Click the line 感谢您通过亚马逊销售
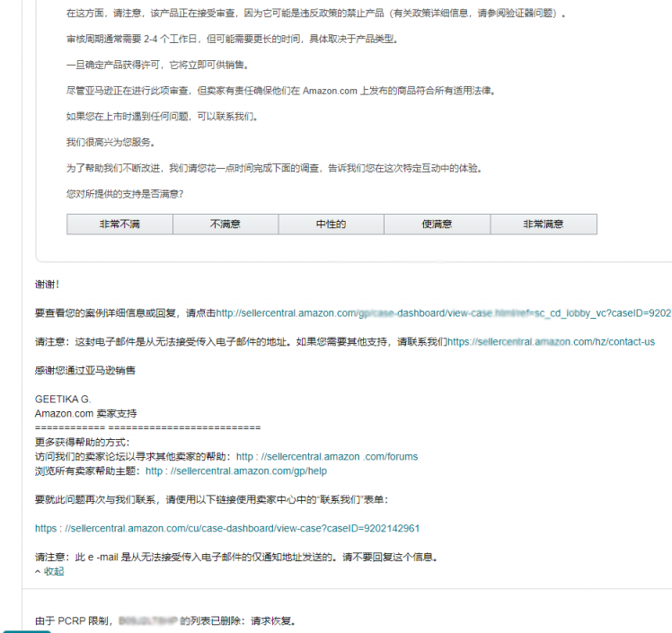Viewport: 672px width, 633px height. click(85, 371)
